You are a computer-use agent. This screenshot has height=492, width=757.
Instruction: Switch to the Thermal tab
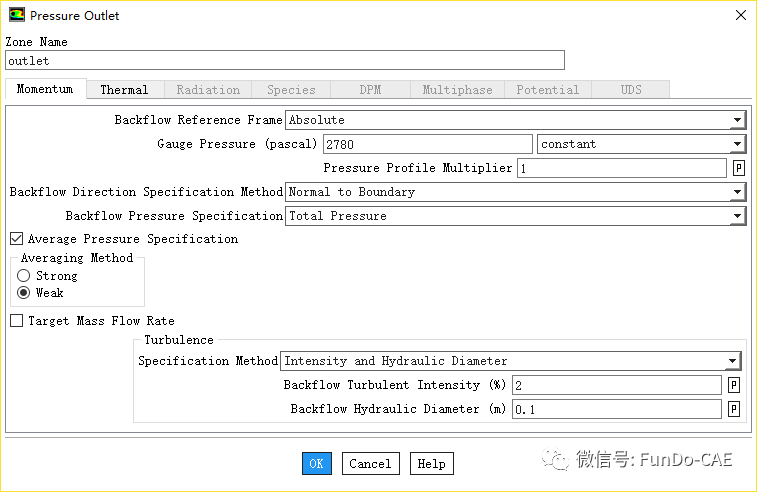coord(124,90)
